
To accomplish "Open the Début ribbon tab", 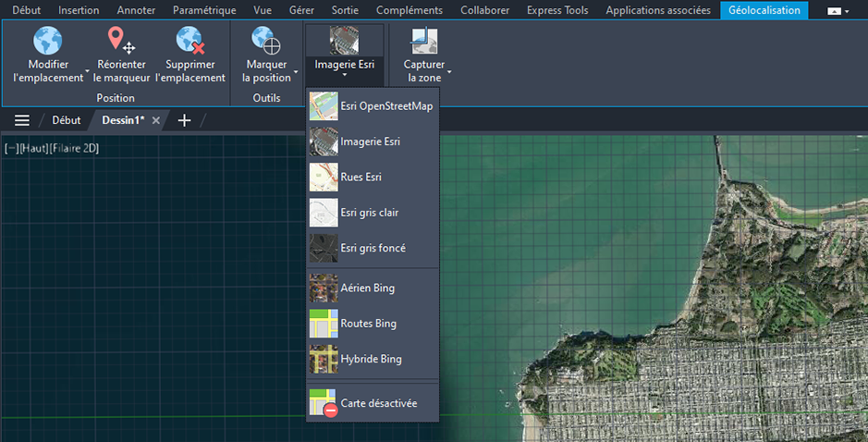I will click(x=26, y=10).
